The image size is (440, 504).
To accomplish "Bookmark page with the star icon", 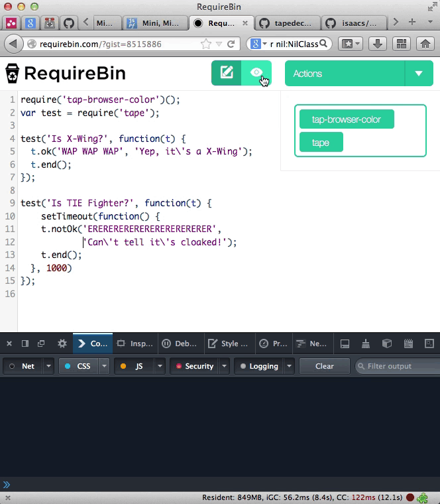I will 206,44.
